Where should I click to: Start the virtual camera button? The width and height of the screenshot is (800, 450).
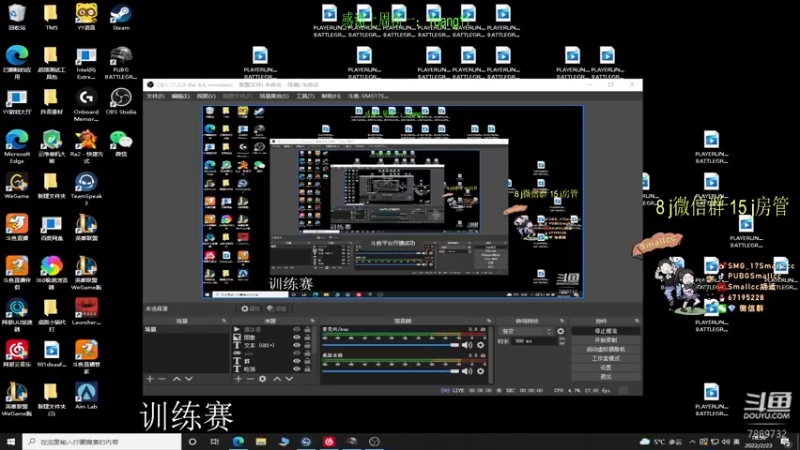(x=606, y=349)
